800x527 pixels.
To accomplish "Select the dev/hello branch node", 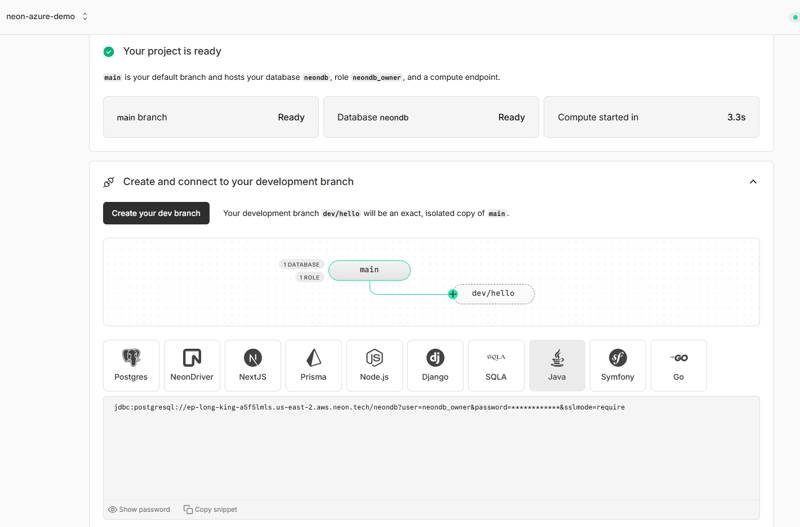I will pos(493,293).
